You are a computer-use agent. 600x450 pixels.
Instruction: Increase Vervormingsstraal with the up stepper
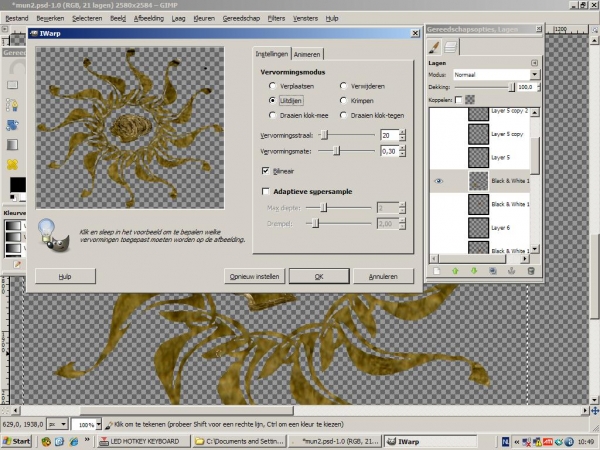coord(402,132)
